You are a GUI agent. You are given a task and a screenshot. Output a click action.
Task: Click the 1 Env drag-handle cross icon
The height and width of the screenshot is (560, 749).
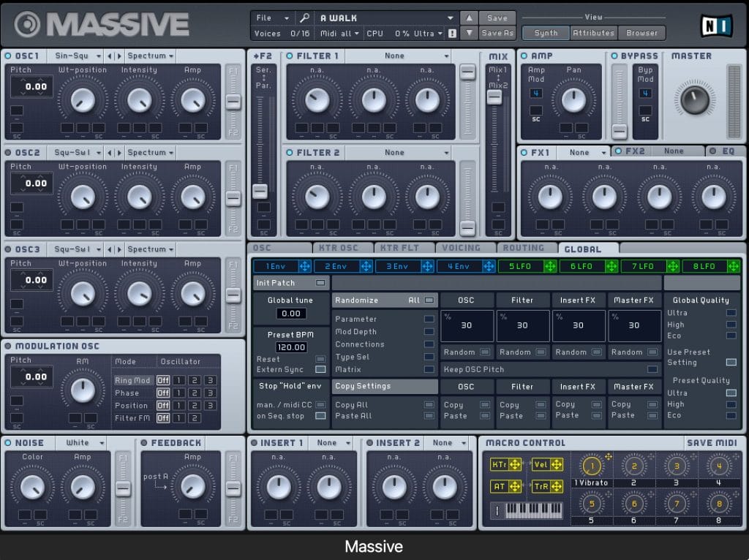[x=305, y=266]
